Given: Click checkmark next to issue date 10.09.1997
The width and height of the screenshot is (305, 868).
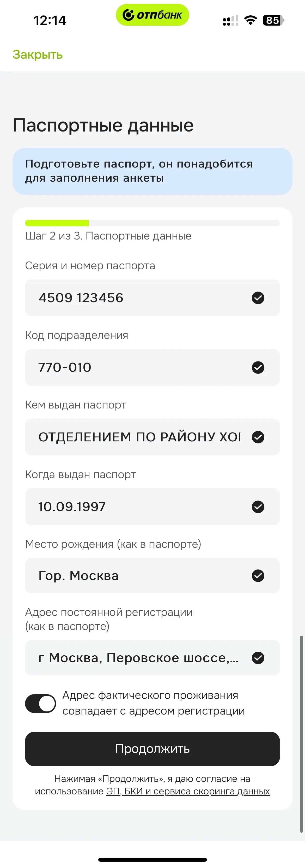Looking at the screenshot, I should (x=258, y=507).
